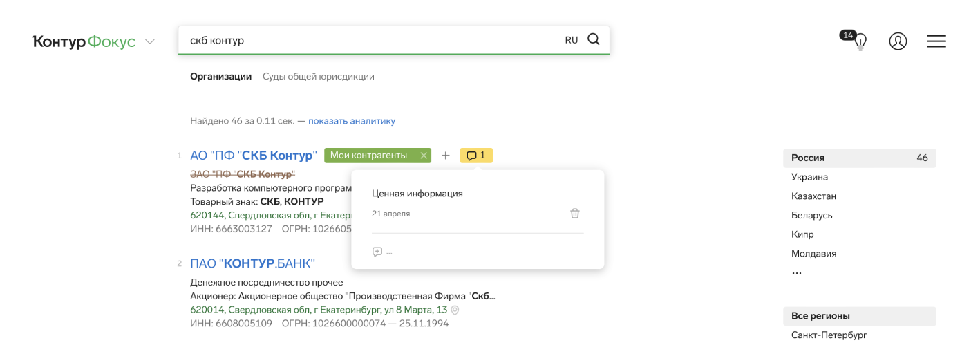Click 'Найдено 46 за 0.11 сек.' text
Screen dimensions: 980x354
[242, 121]
